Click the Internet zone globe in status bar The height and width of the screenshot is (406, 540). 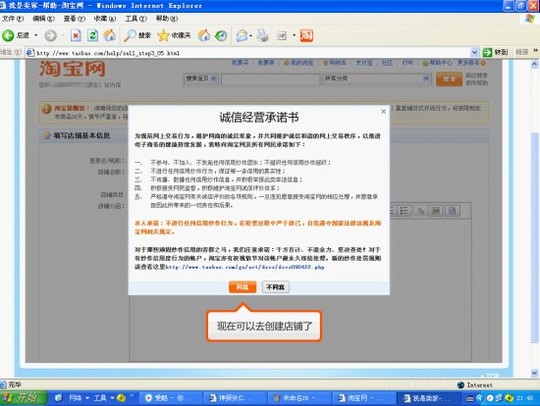460,385
